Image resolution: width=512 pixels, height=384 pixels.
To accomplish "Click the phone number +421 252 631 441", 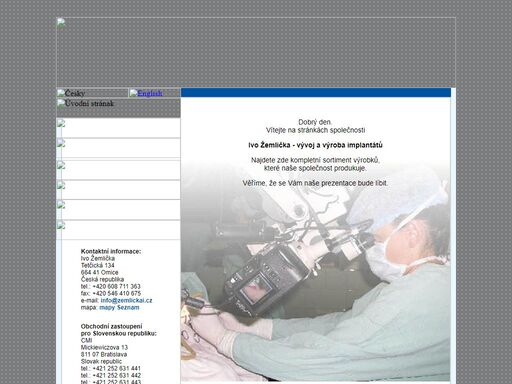I will click(x=116, y=368).
